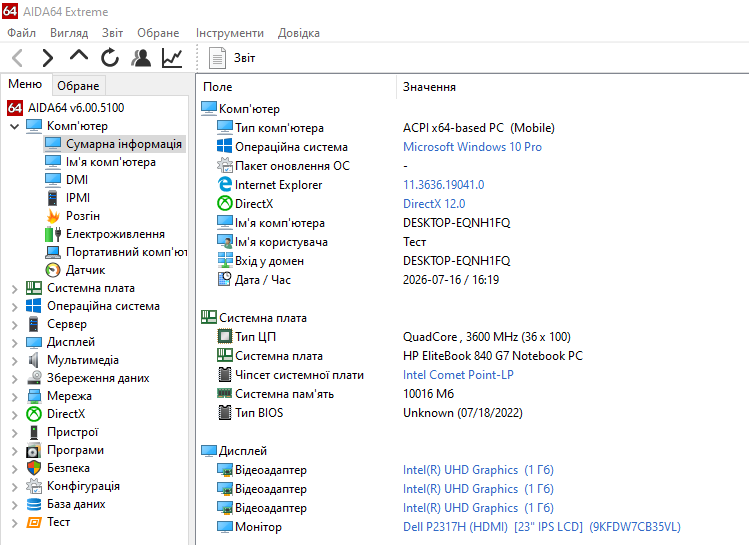Open the Обране menu in menu bar
The image size is (749, 545).
[x=158, y=33]
